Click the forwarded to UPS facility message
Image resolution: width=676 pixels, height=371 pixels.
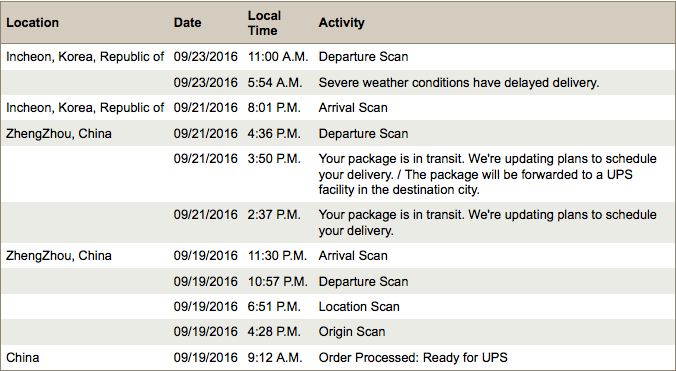click(x=487, y=174)
